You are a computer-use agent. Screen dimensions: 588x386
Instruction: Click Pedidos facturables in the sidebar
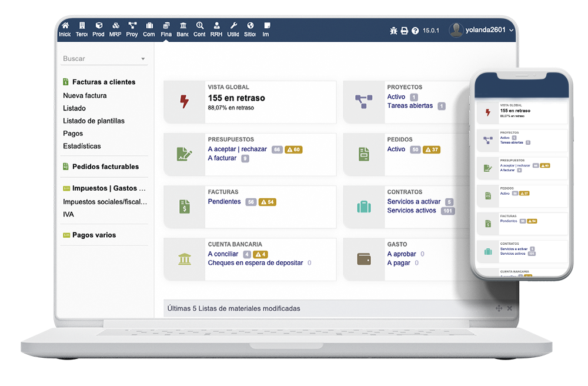[105, 167]
